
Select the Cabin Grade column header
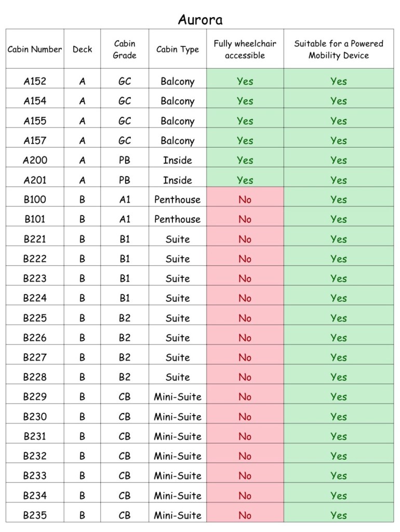(x=125, y=49)
